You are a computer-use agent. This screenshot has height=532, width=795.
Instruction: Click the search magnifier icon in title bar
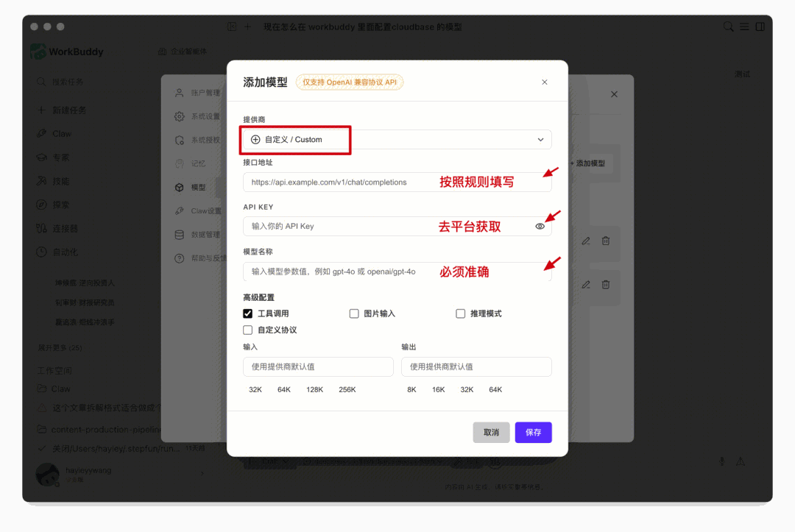click(728, 26)
